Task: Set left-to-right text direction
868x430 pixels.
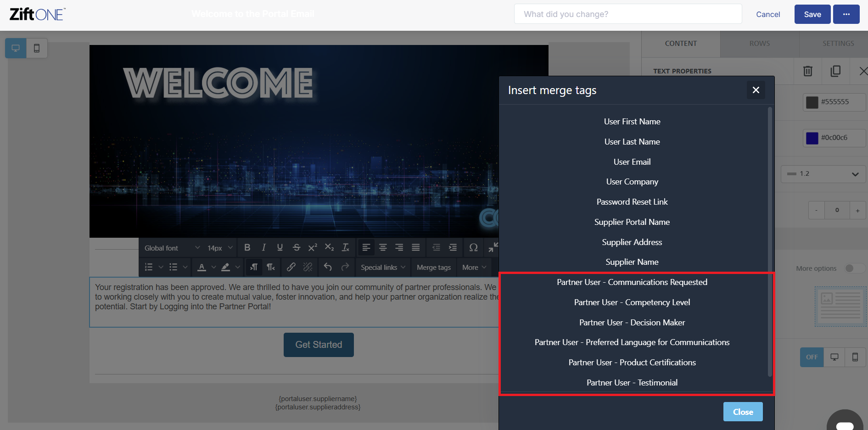Action: [254, 267]
